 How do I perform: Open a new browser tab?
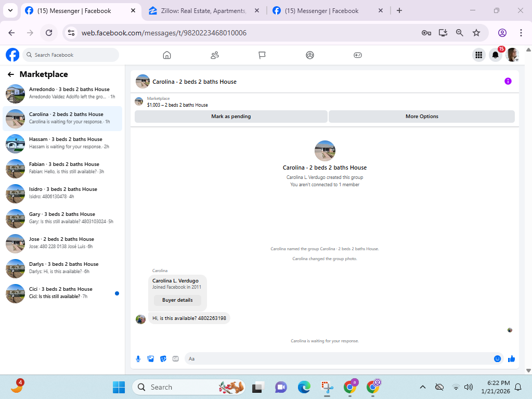click(399, 11)
